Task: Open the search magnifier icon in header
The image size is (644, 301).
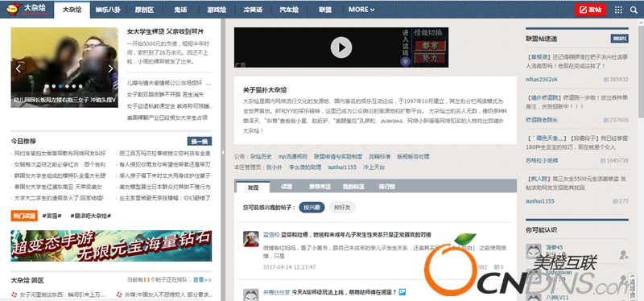Action: click(634, 10)
